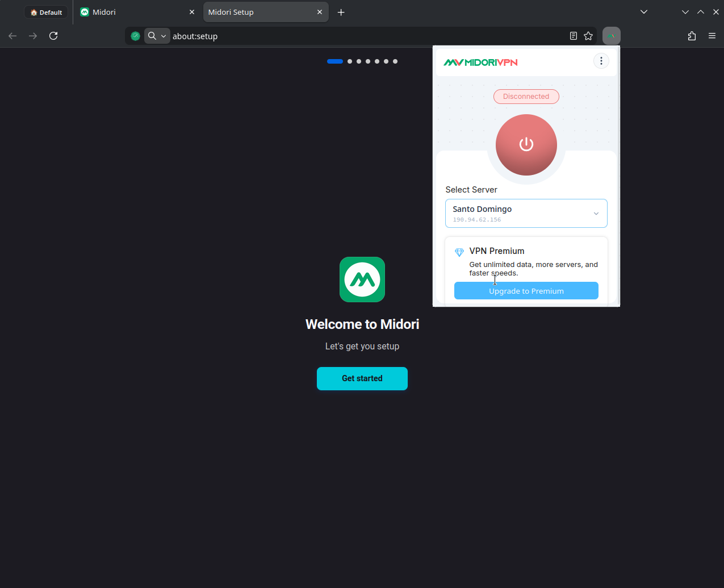Click the VPN Premium diamond icon
The height and width of the screenshot is (588, 724).
(x=459, y=252)
